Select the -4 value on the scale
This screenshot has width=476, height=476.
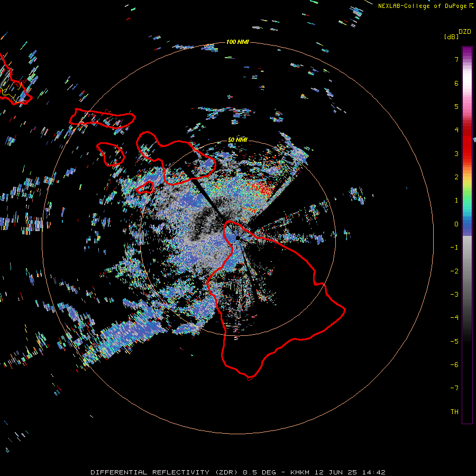click(x=454, y=318)
